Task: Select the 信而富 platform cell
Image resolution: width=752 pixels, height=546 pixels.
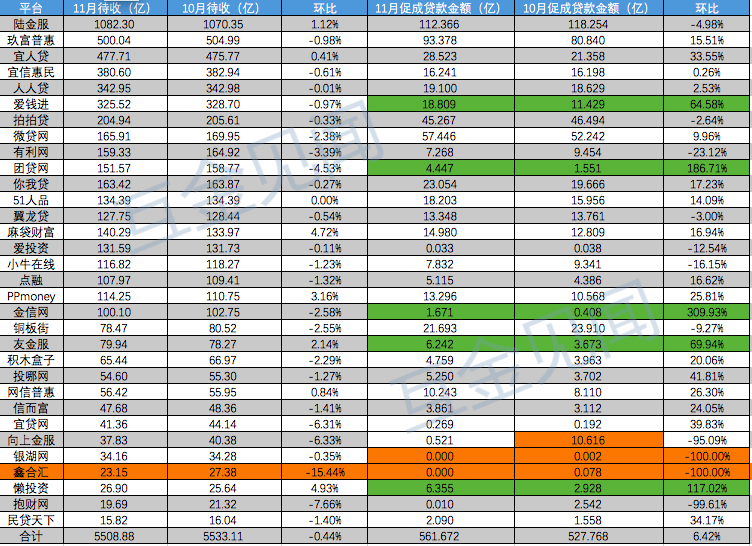Action: coord(31,408)
